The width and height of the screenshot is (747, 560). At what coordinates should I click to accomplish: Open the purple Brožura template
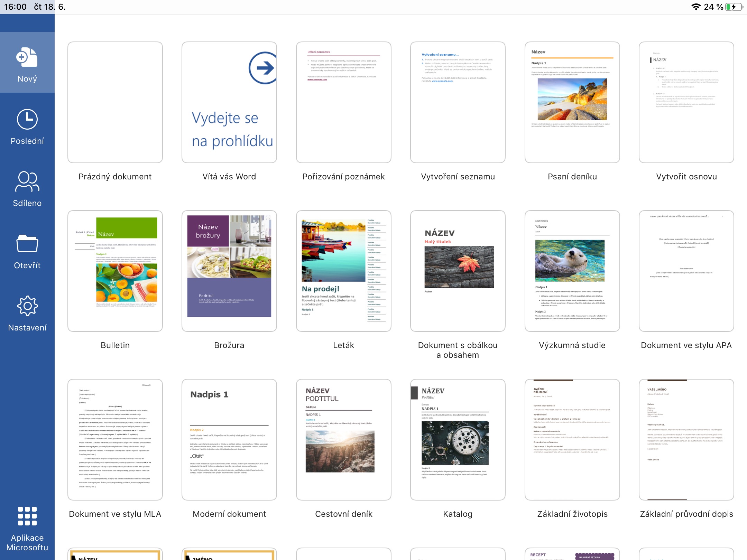229,271
